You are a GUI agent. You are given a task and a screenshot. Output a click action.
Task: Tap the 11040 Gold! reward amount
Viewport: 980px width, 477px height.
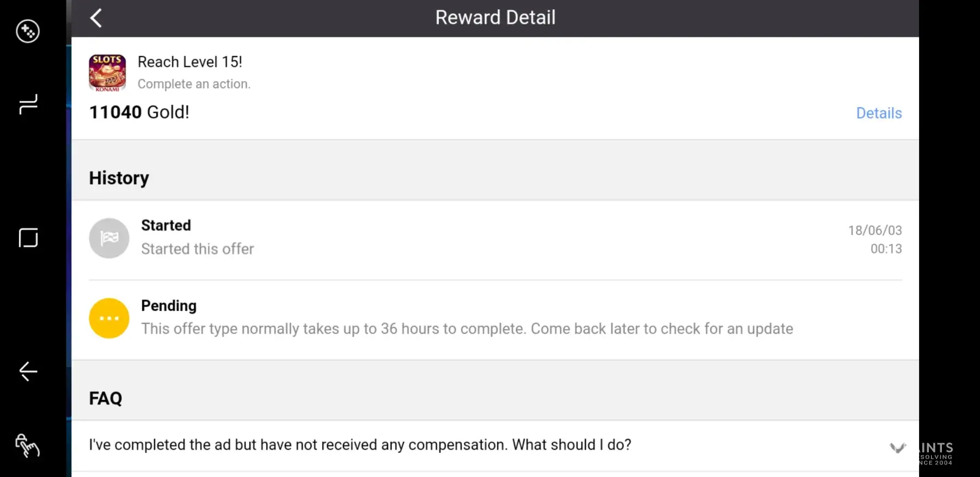coord(139,112)
